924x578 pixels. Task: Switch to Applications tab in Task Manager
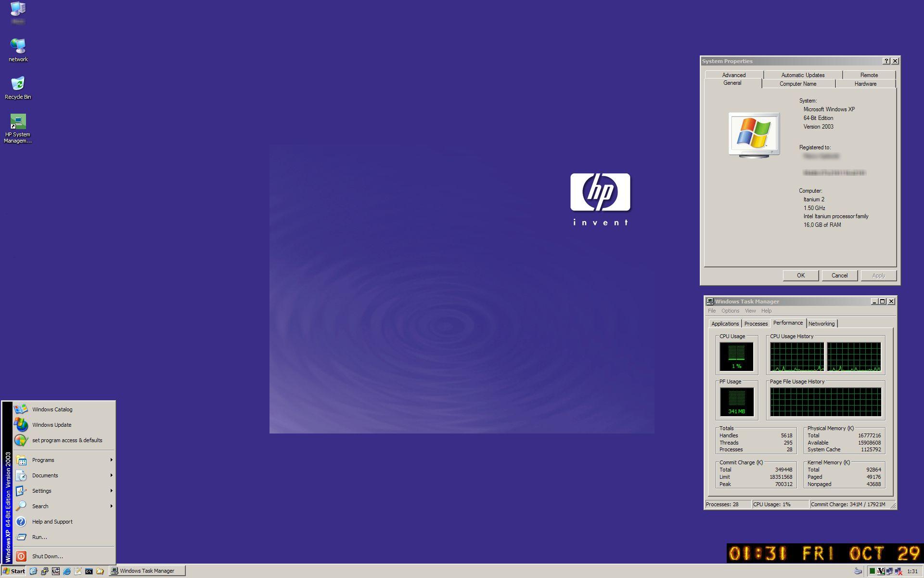[724, 323]
